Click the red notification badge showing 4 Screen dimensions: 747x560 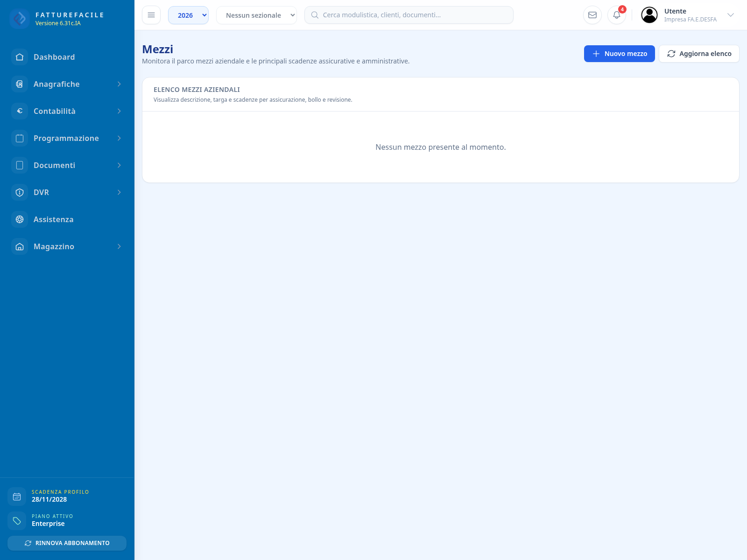(622, 9)
